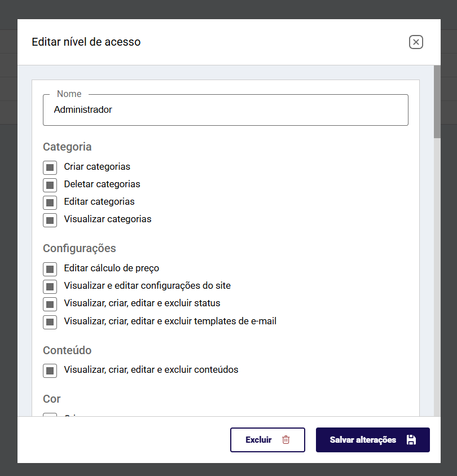The height and width of the screenshot is (476, 457).
Task: Click the Deletar categorias label
Action: (102, 184)
